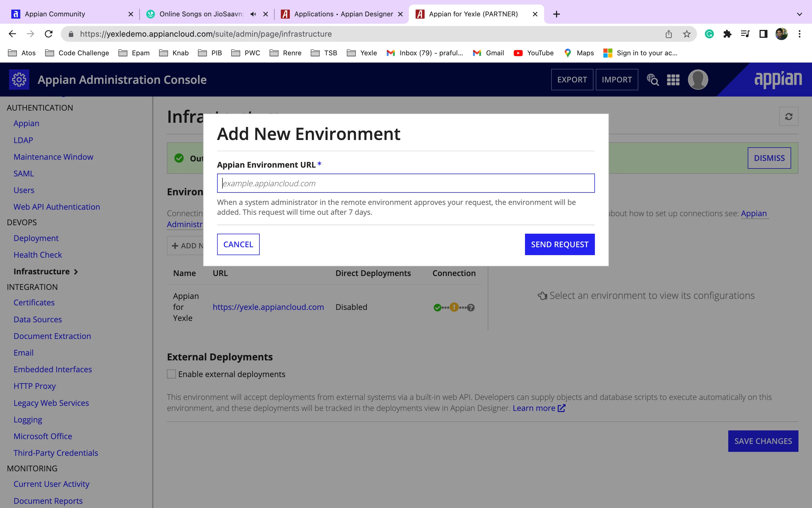Open the Maps bookmark
The height and width of the screenshot is (508, 812).
[x=579, y=53]
